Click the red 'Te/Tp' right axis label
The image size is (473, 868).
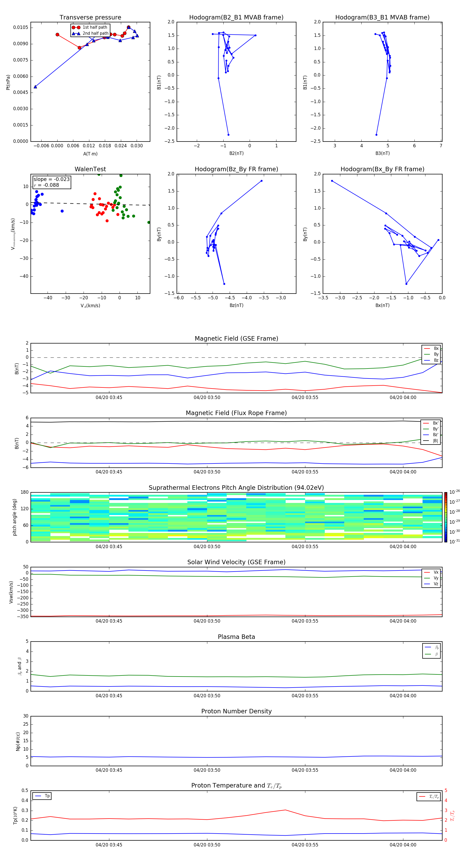(x=453, y=815)
